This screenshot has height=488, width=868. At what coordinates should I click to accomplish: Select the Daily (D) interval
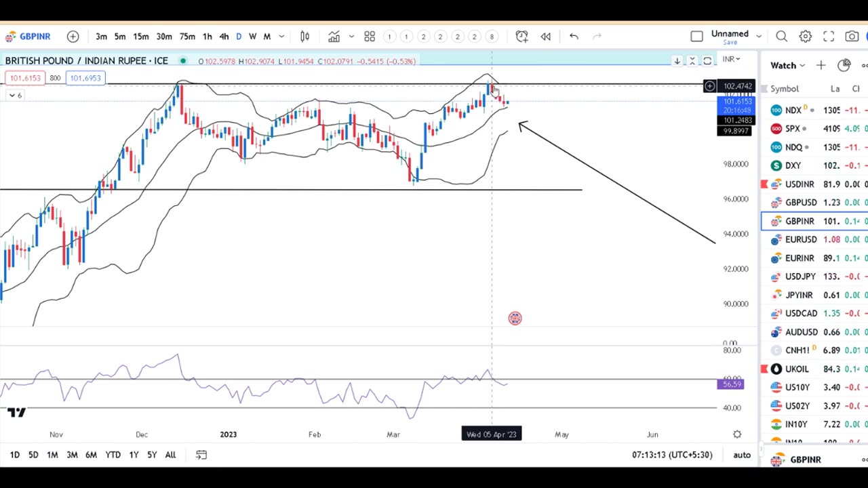[239, 37]
